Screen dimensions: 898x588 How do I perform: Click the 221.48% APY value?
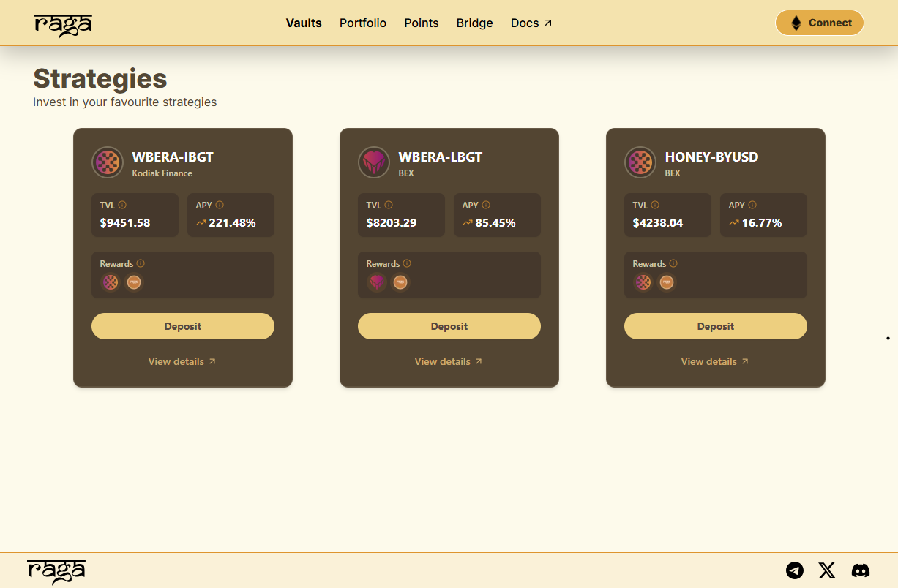(233, 223)
